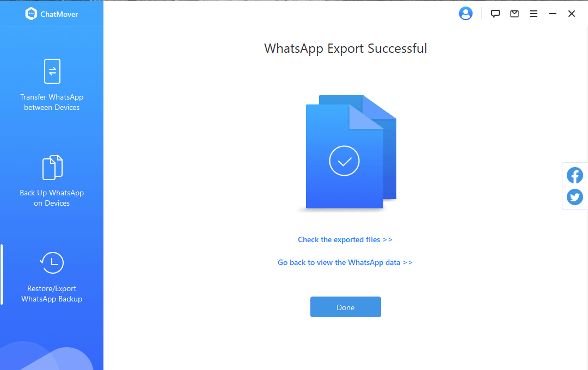Select the Transfer WhatsApp phone icon

click(52, 71)
